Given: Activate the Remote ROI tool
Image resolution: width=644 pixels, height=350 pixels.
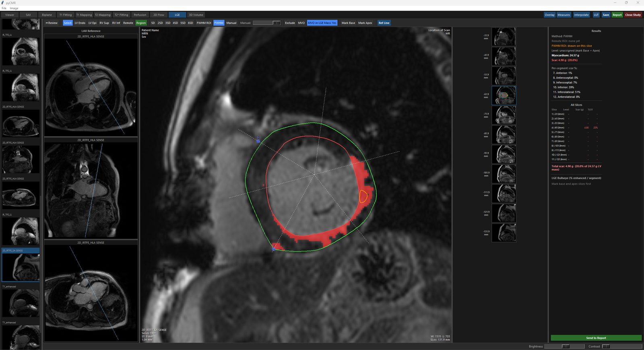Looking at the screenshot, I should (x=128, y=23).
